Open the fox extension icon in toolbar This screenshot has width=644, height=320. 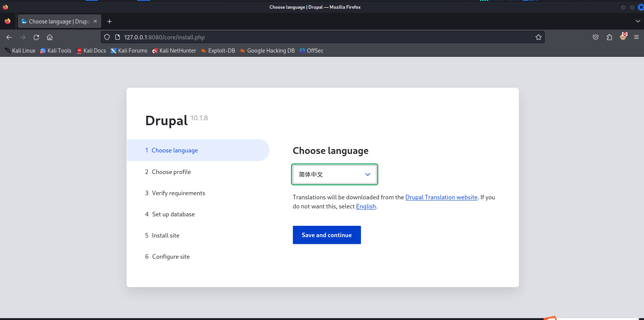pyautogui.click(x=623, y=37)
